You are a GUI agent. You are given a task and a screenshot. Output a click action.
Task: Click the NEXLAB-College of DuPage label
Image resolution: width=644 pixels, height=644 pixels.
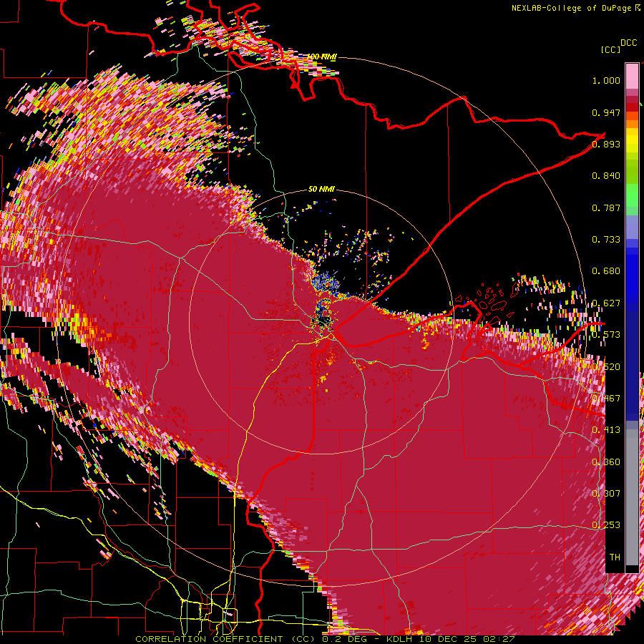571,8
